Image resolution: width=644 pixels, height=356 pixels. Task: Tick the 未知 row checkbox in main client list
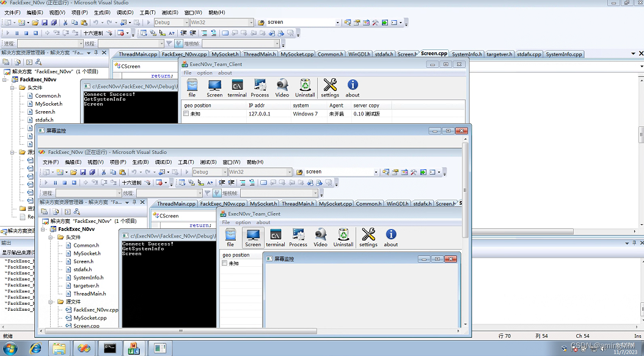pyautogui.click(x=186, y=114)
